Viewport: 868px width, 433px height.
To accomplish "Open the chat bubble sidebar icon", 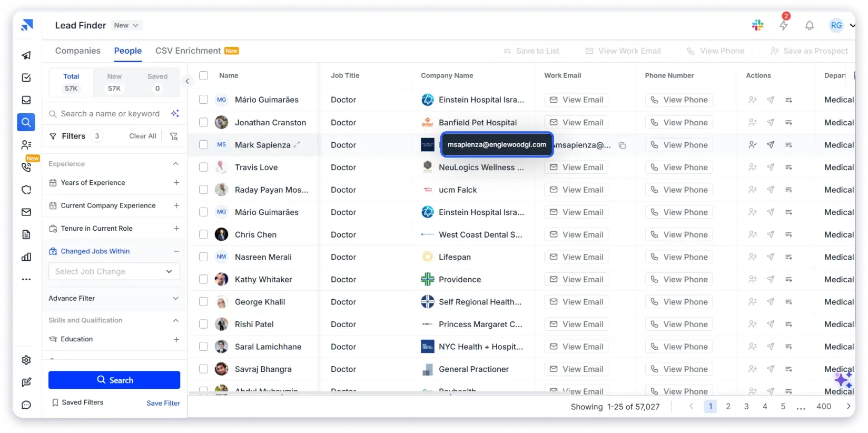I will coord(26,405).
